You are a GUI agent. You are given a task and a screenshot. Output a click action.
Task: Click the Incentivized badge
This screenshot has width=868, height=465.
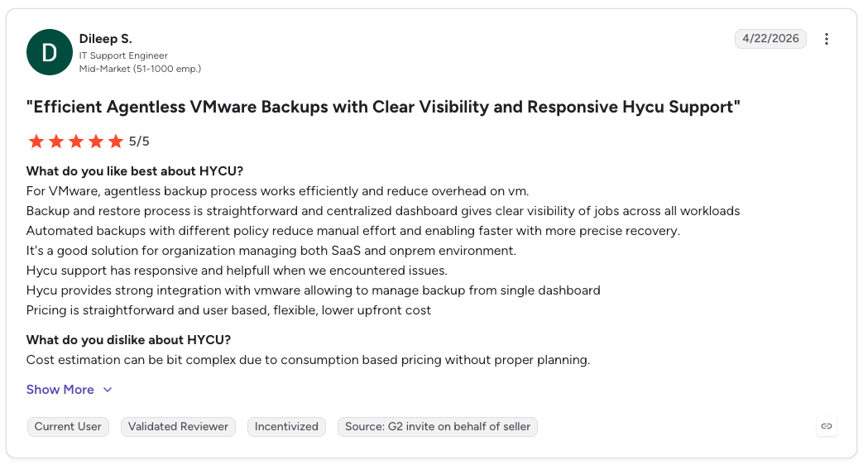[286, 427]
